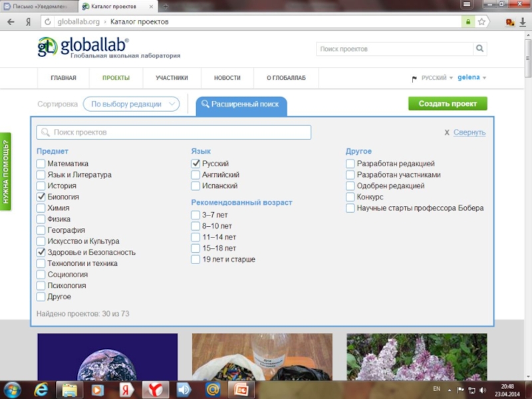Switch to the Письмо «Уведомлен… browser tab
Screen dimensions: 532x399
[x=39, y=7]
